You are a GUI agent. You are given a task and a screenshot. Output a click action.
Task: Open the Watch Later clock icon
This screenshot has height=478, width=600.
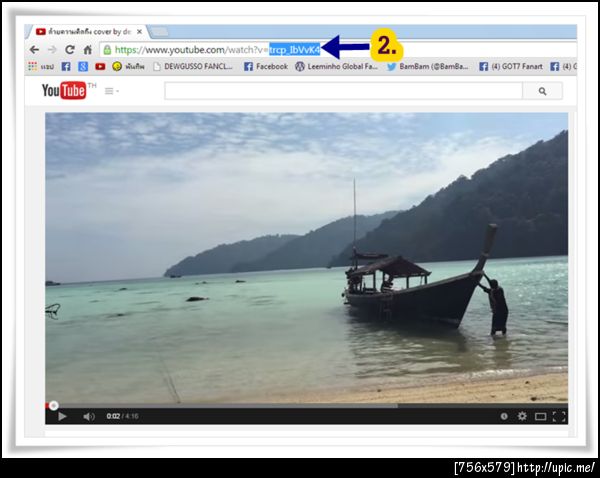click(504, 416)
